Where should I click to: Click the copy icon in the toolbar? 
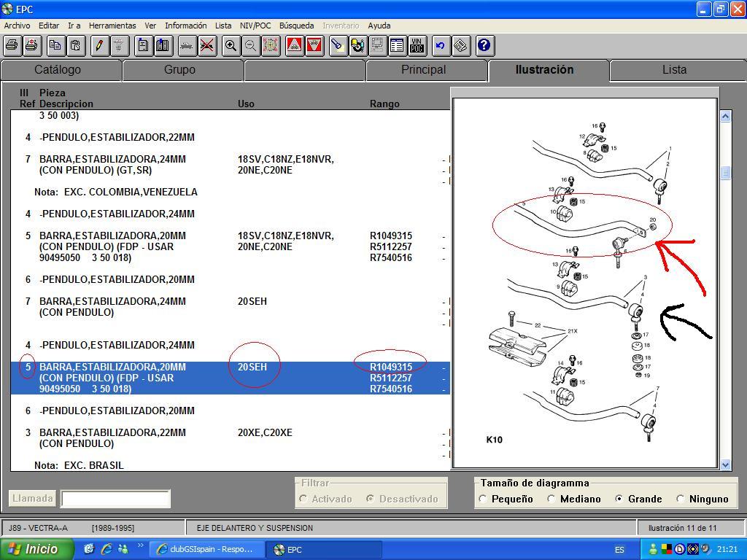55,45
